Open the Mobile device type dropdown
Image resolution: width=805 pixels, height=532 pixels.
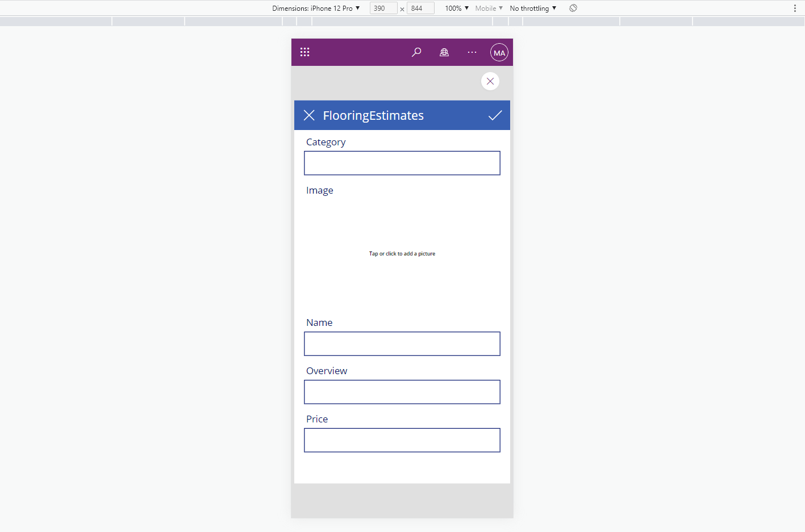[489, 8]
